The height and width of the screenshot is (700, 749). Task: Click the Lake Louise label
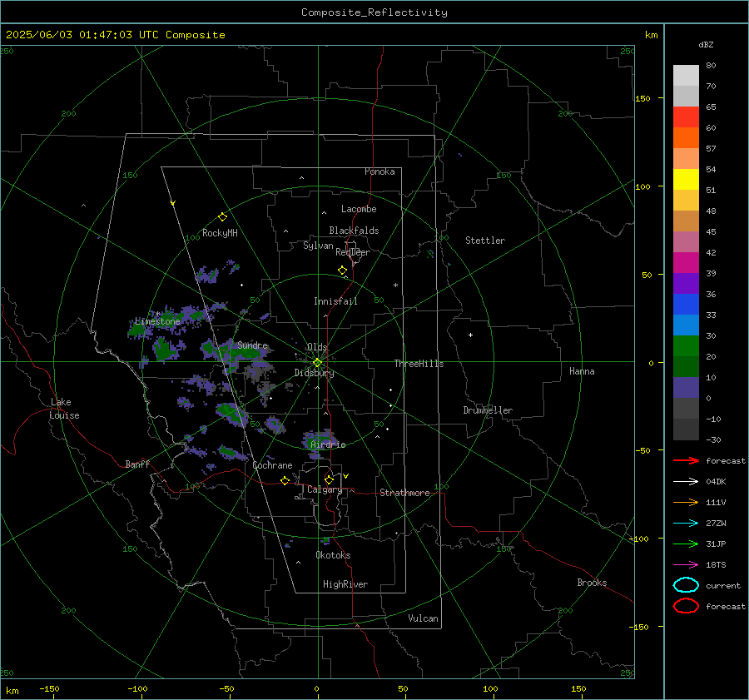[x=64, y=409]
